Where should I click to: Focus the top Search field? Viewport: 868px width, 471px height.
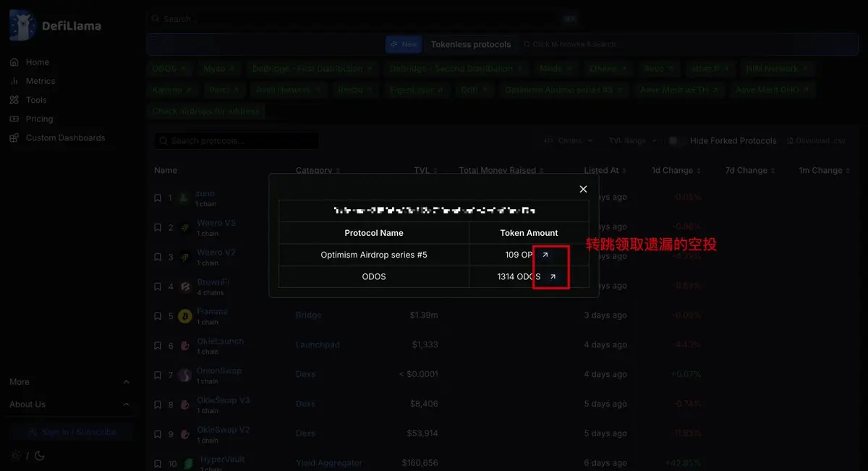point(362,19)
